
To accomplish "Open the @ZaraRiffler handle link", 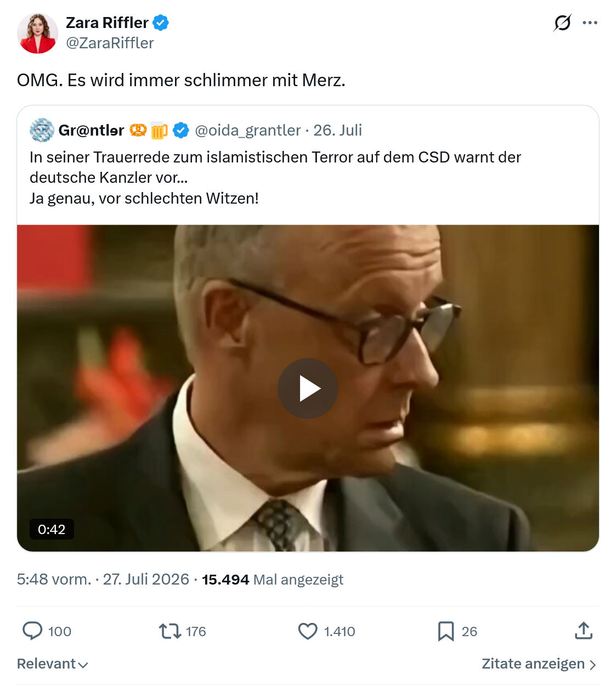I will click(x=110, y=43).
